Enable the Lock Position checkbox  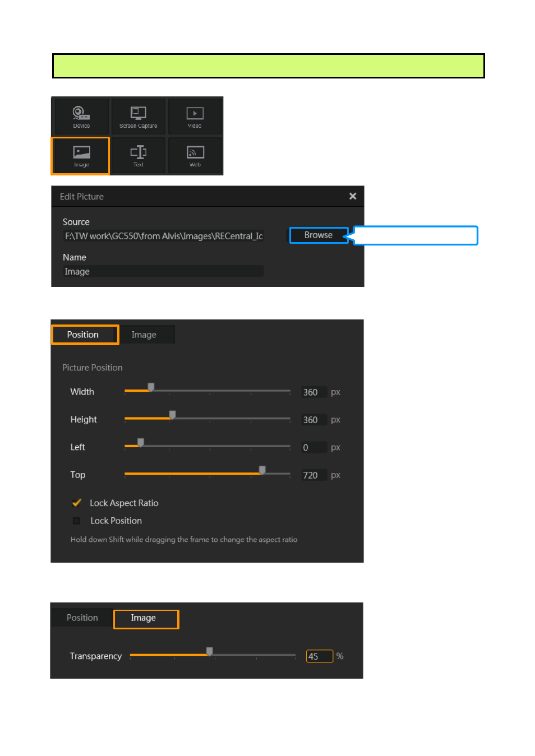coord(76,521)
